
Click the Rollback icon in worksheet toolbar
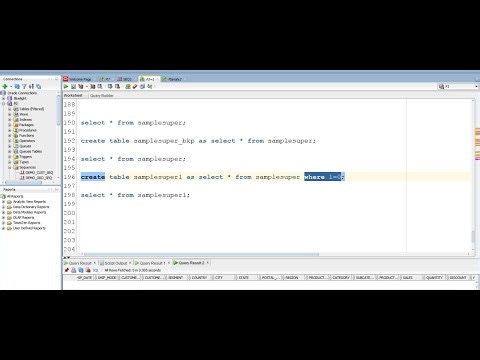click(x=117, y=87)
